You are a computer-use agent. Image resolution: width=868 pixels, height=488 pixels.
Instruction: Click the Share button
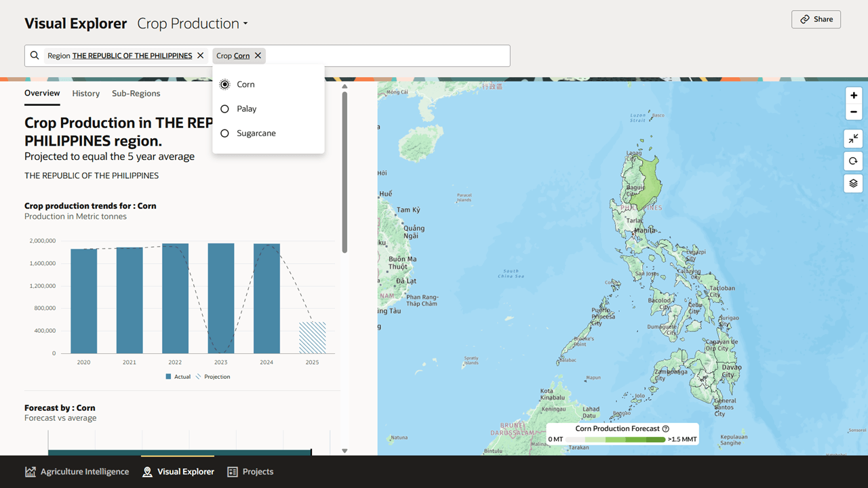[816, 19]
